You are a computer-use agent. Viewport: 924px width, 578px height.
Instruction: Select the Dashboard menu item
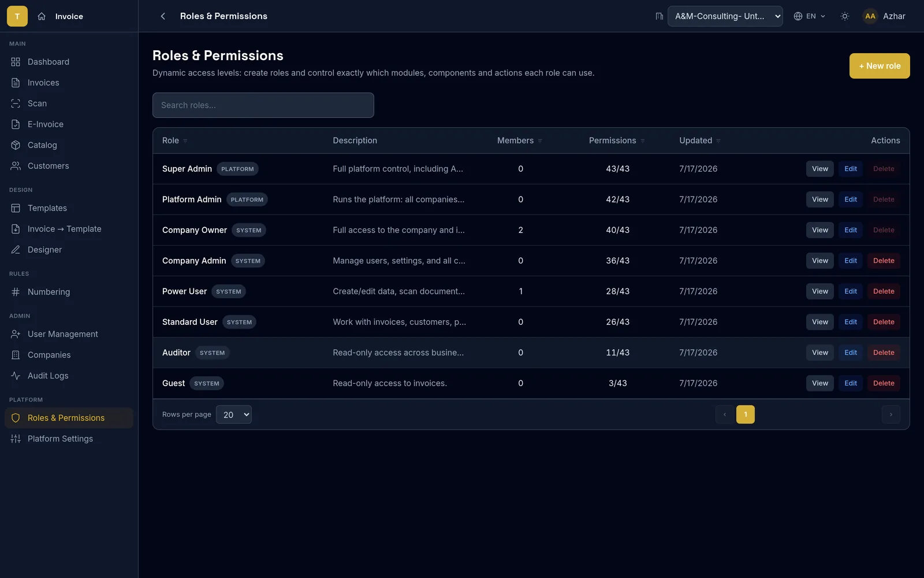click(69, 62)
